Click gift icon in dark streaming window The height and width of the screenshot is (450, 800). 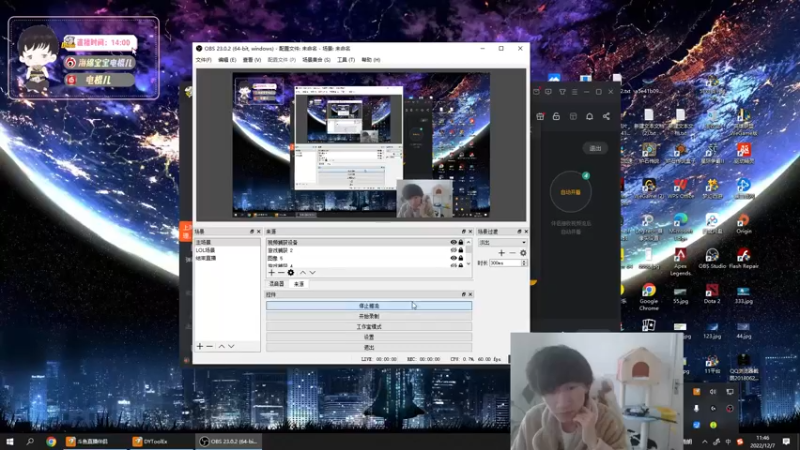point(540,116)
